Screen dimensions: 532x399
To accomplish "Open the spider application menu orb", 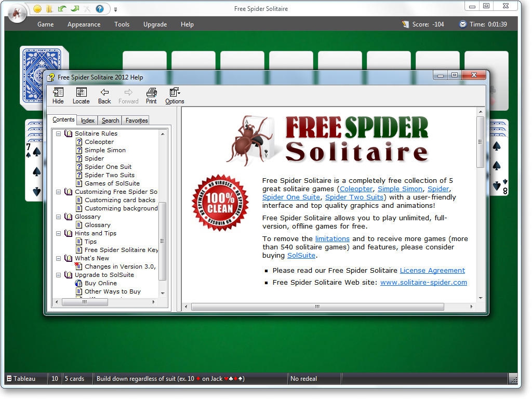I will tap(16, 14).
